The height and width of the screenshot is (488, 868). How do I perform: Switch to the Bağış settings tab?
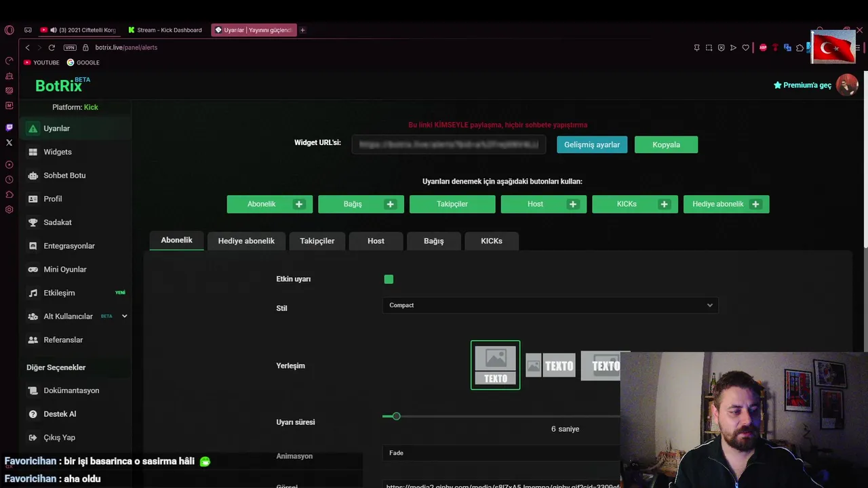pyautogui.click(x=434, y=241)
